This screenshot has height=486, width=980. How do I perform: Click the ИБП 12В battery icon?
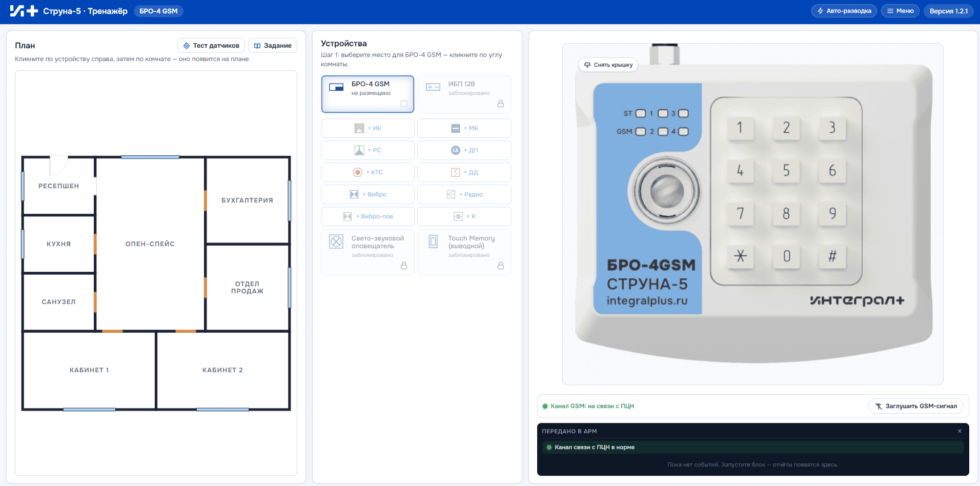pyautogui.click(x=433, y=87)
